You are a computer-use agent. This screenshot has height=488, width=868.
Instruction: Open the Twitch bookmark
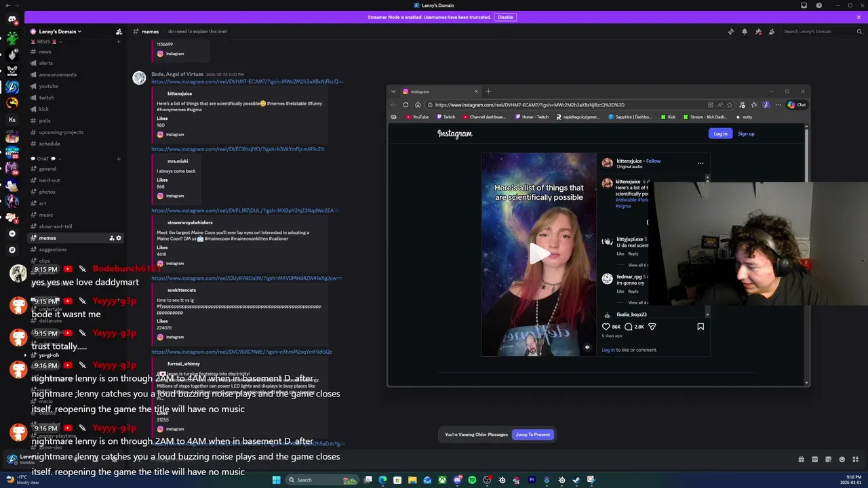446,117
